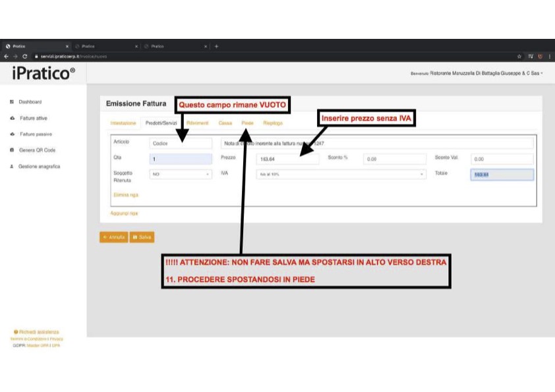The height and width of the screenshot is (392, 555).
Task: Click the Fatture attive cloud icon
Action: 12,119
